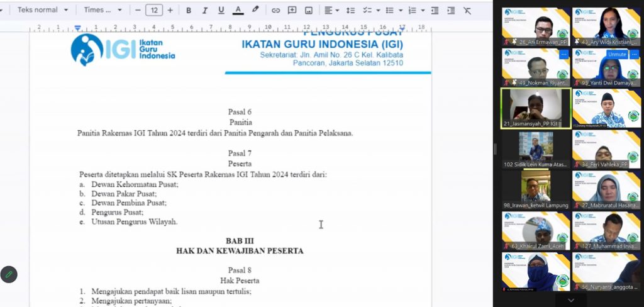Screen dimensions: 644x307
Task: Open more options on Yanti Dwi Damaya tile
Action: pyautogui.click(x=635, y=54)
